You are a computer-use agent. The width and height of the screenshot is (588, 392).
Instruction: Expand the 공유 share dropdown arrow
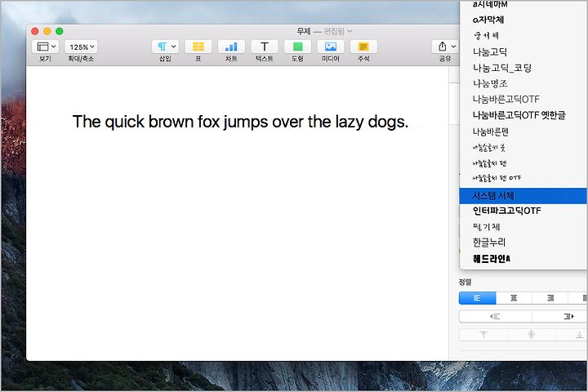coord(453,47)
